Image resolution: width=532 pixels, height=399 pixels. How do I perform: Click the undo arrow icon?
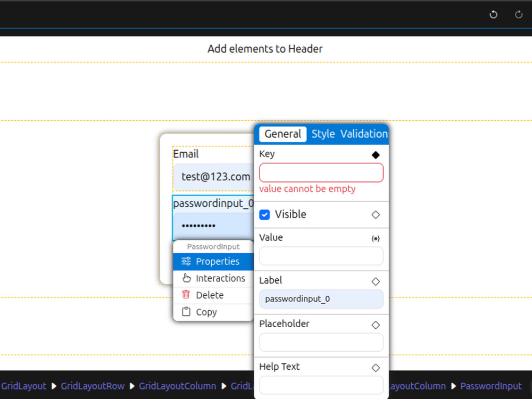(x=493, y=14)
